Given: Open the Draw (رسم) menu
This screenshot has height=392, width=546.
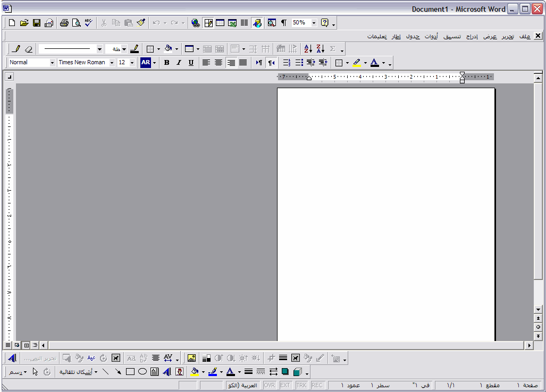Looking at the screenshot, I should coord(18,372).
